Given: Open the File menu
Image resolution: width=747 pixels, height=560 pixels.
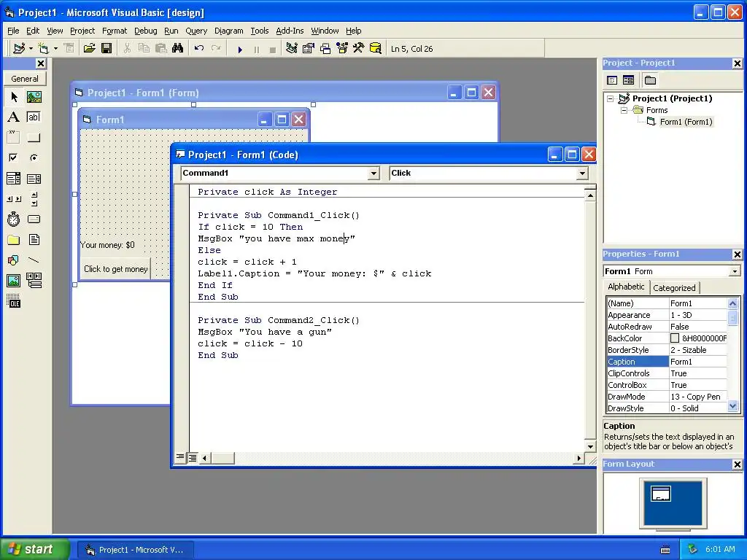Looking at the screenshot, I should click(13, 31).
